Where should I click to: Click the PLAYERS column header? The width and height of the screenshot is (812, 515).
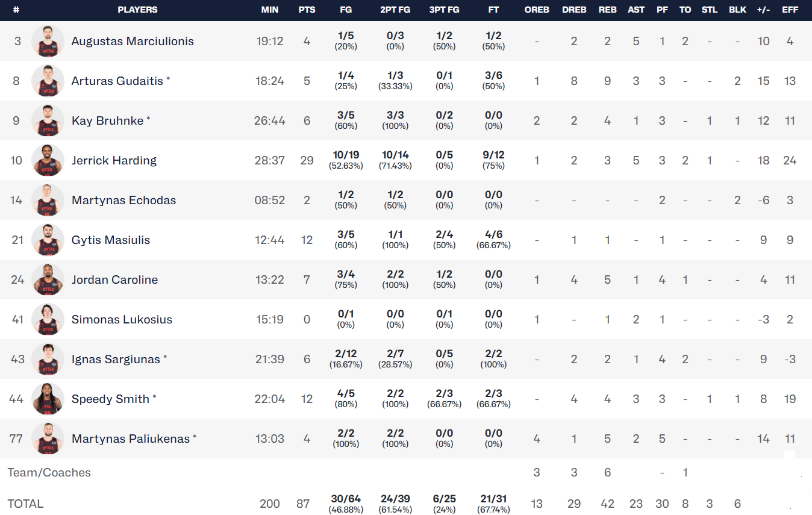137,10
